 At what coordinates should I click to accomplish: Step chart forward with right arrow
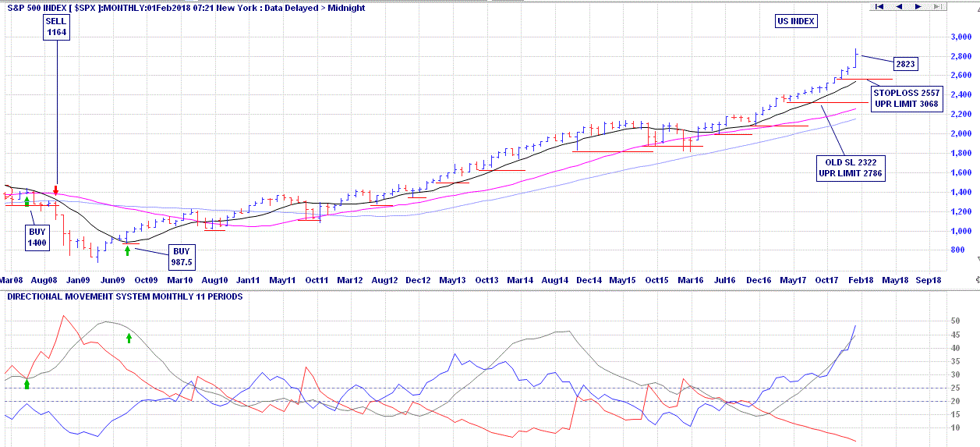tap(918, 7)
